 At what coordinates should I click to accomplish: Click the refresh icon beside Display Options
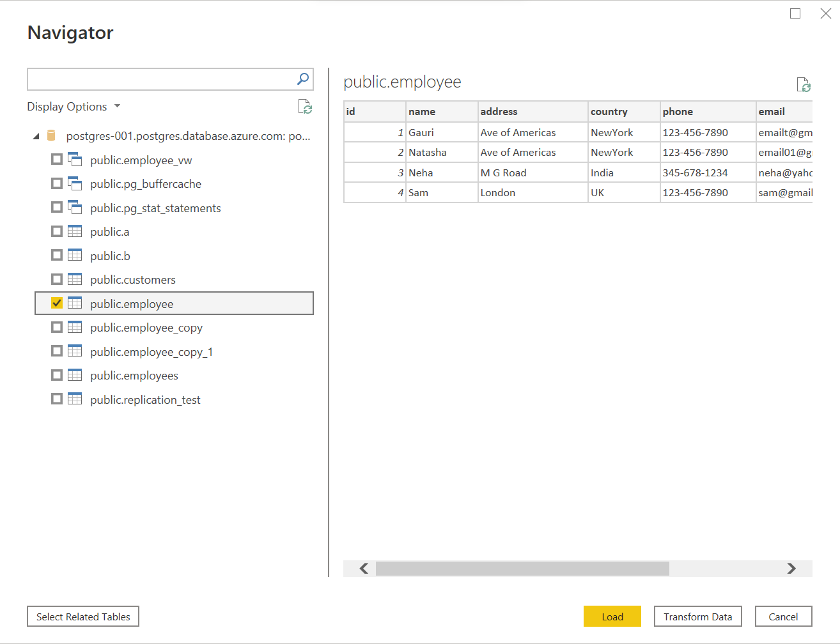pos(305,107)
